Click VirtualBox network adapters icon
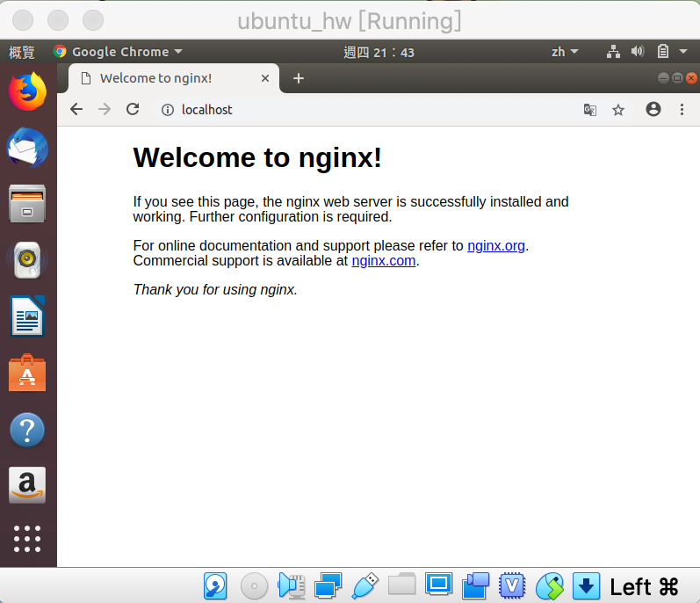This screenshot has height=603, width=700. coord(328,585)
